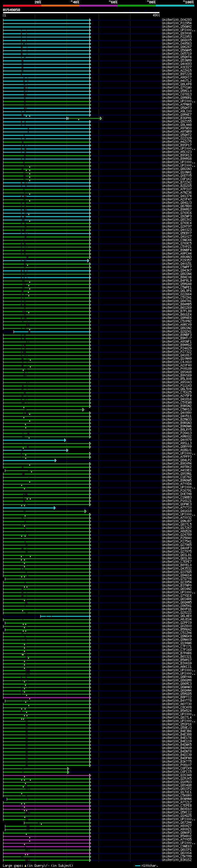Image resolution: width=197 pixels, height=868 pixels.
Task: Select hit UniRef100_P25840
Action: pos(177,538)
